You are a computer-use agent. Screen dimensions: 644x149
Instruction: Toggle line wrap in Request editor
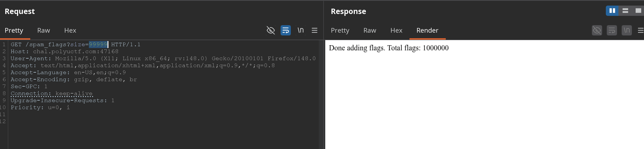click(285, 30)
